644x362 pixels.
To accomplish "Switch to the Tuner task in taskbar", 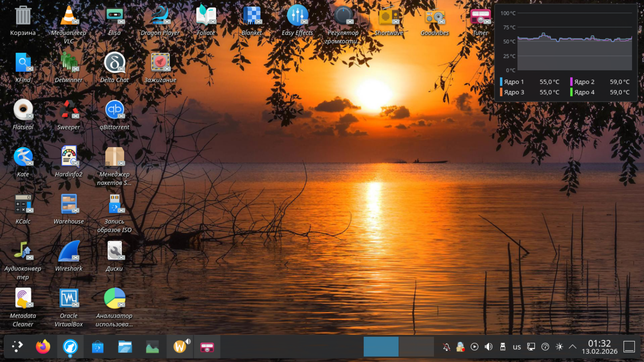I will (207, 347).
